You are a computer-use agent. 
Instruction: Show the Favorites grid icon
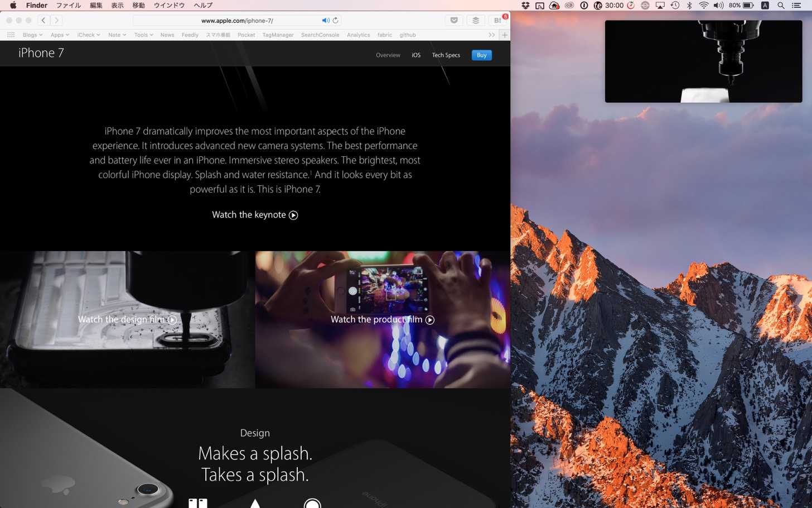click(x=11, y=35)
